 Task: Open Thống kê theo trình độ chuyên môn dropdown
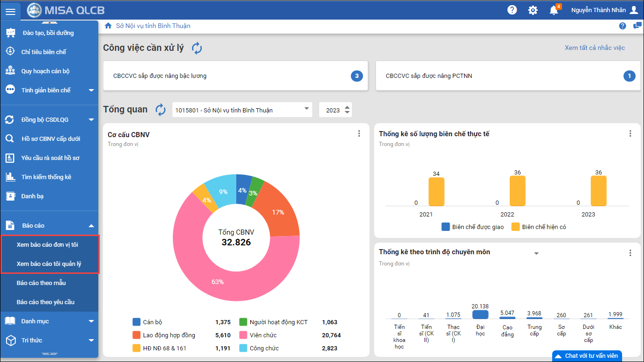(x=536, y=253)
